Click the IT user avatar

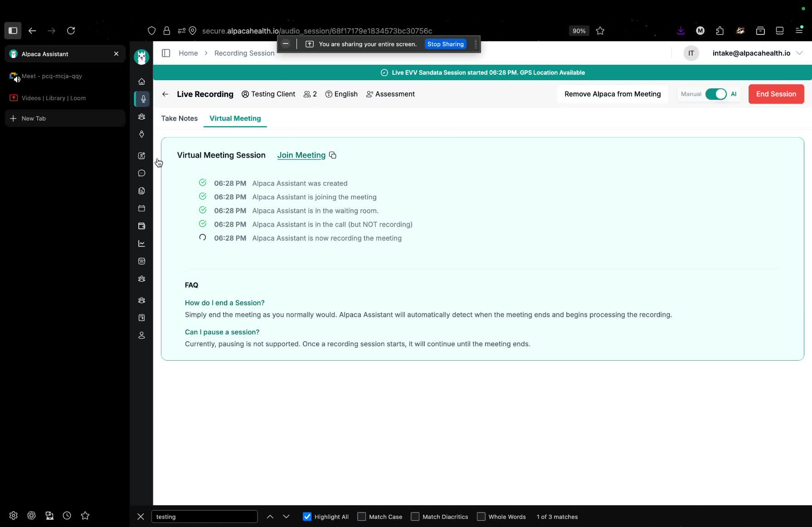tap(691, 53)
